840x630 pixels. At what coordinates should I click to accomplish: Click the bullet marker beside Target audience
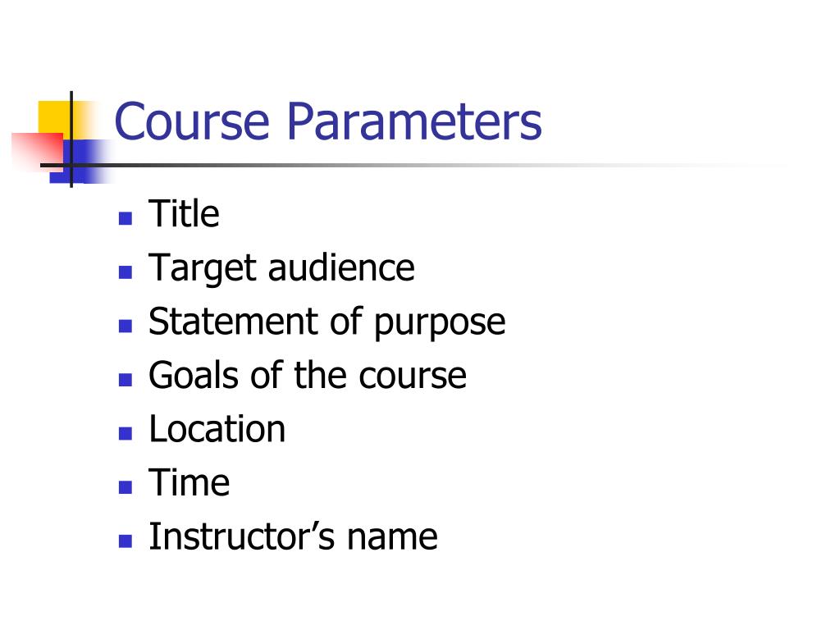tap(126, 272)
